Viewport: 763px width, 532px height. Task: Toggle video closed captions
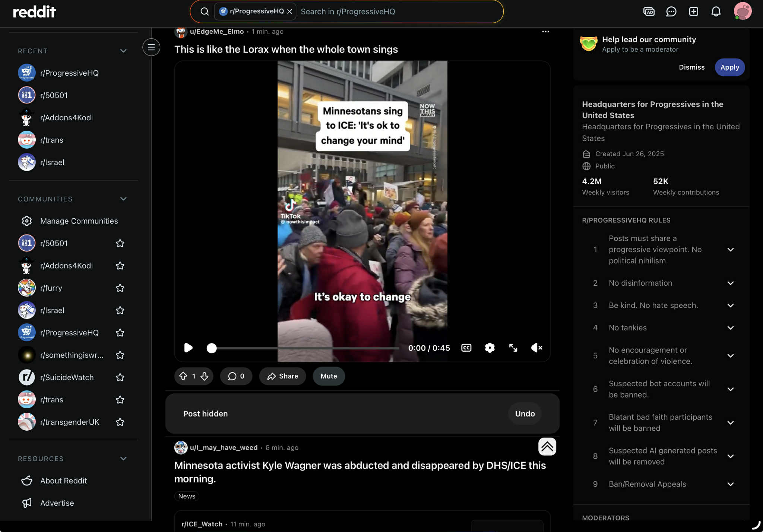(x=466, y=348)
